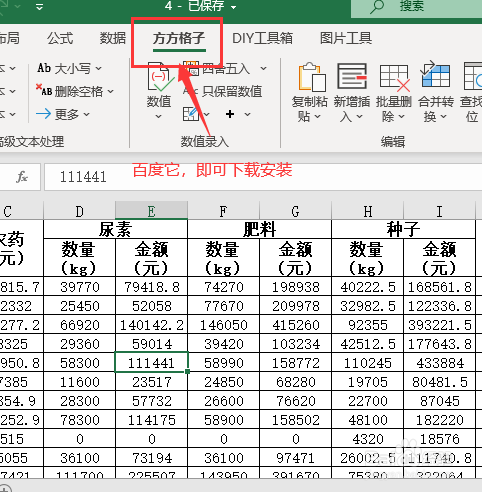The width and height of the screenshot is (482, 492).
Task: Open the 更多 text options menu
Action: click(63, 114)
